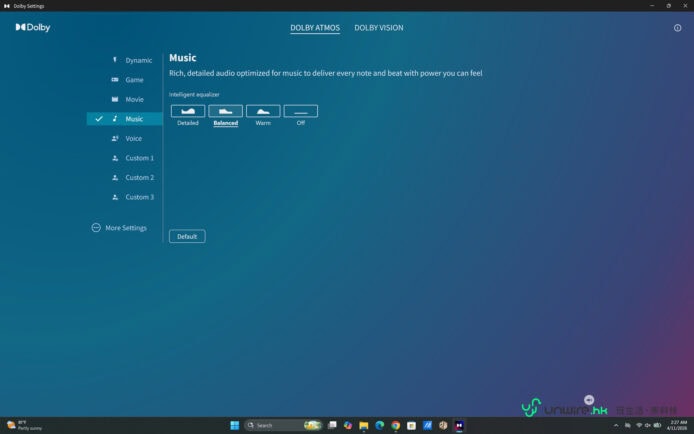Turn the intelligent equalizer Off
694x434 pixels.
point(301,111)
